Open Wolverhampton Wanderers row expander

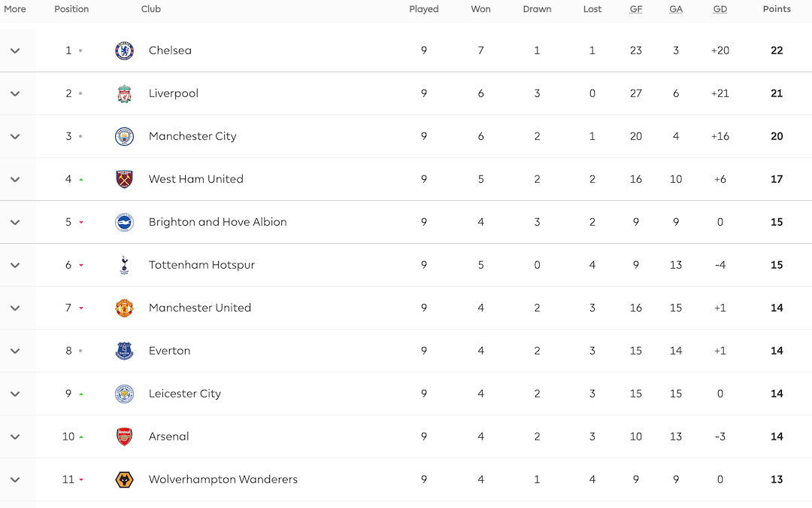(x=15, y=479)
